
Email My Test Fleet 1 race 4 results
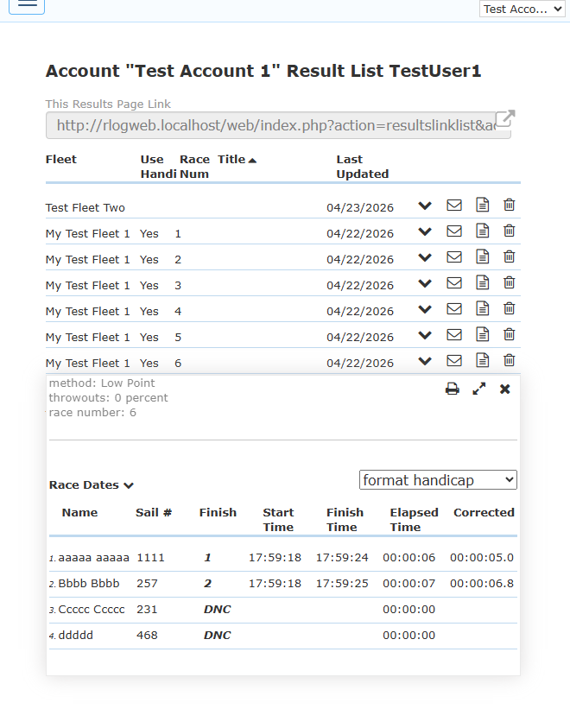click(454, 309)
